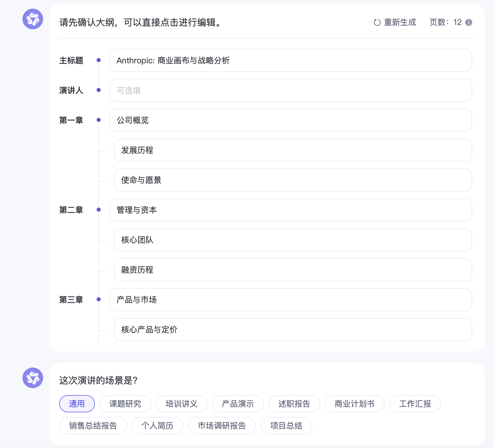Click the 第三章 chapter label

[x=71, y=300]
